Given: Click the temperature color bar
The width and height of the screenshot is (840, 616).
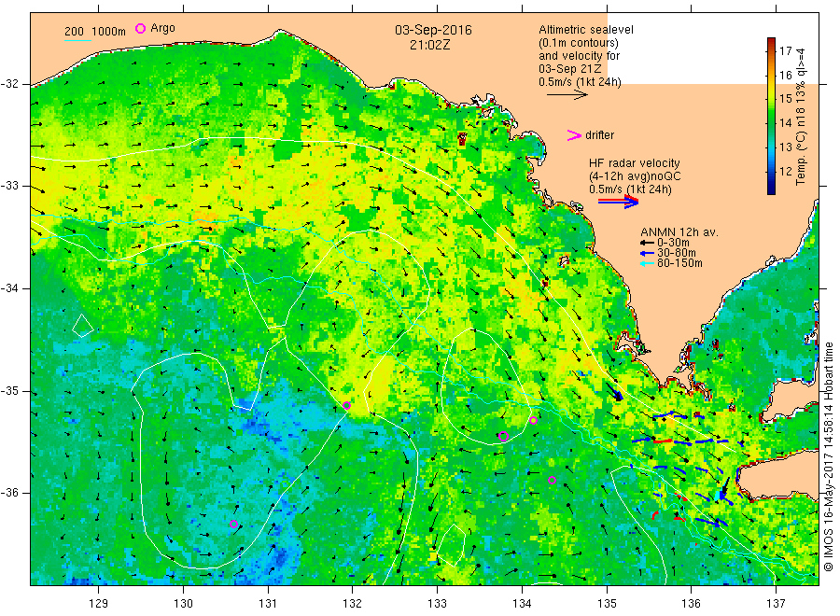Looking at the screenshot, I should pos(771,116).
